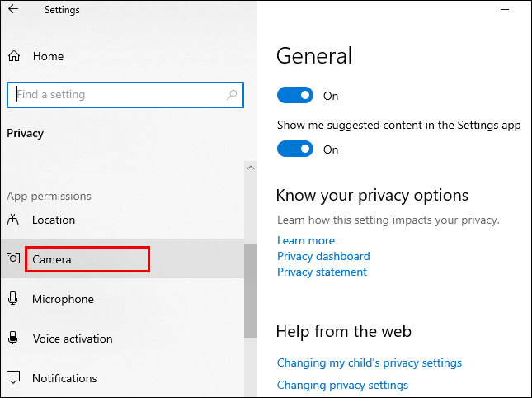Click the back arrow icon
532x398 pixels.
[x=13, y=10]
